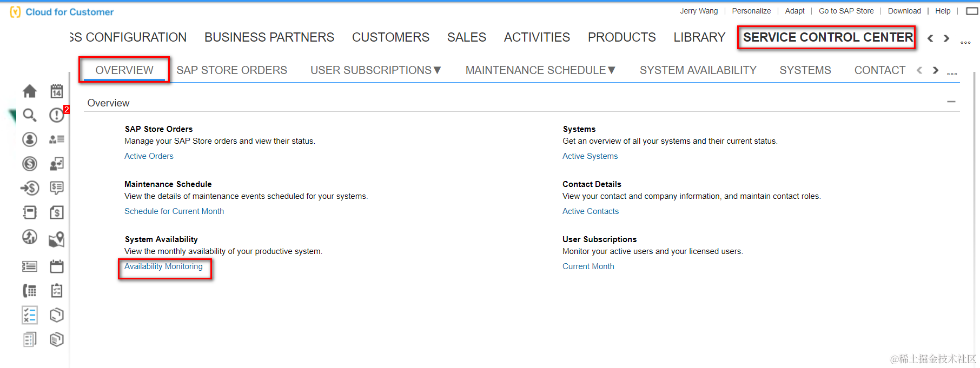
Task: Switch to System Availability tab
Action: click(x=698, y=70)
